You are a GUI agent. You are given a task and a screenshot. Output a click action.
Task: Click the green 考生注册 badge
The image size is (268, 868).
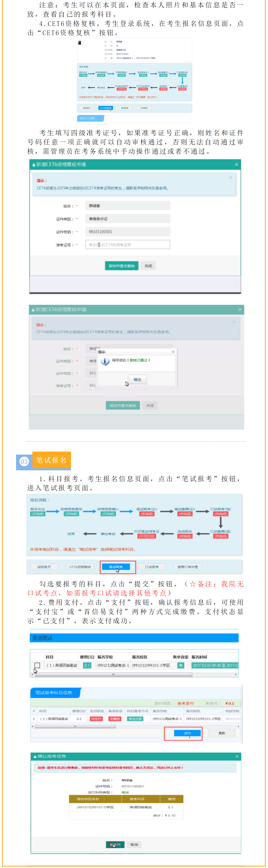point(135,719)
